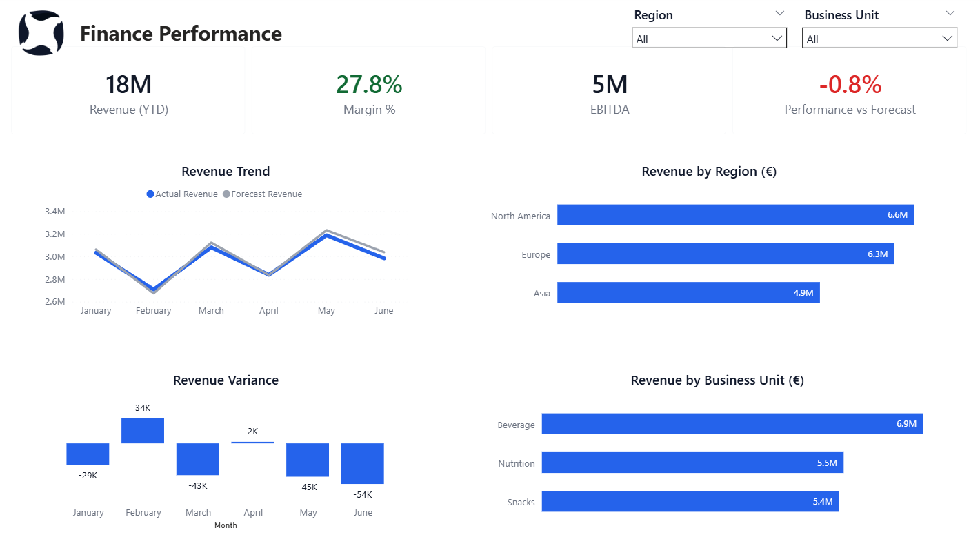Open the Region slicer dropdown box
The width and height of the screenshot is (980, 548).
708,39
